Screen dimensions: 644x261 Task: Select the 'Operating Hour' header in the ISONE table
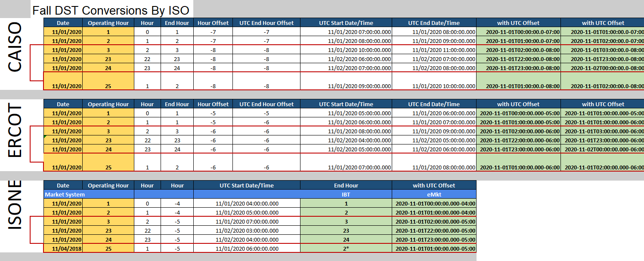pyautogui.click(x=108, y=185)
